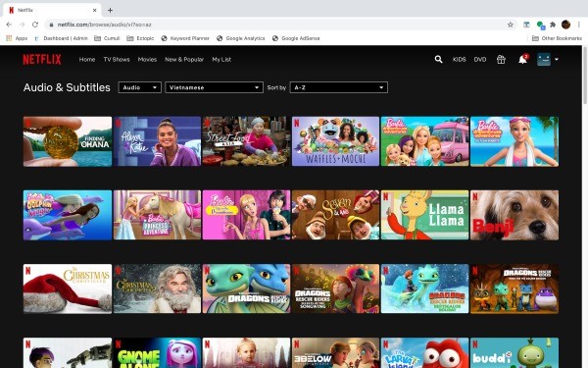
Task: Go back with browser back arrow
Action: [x=9, y=25]
